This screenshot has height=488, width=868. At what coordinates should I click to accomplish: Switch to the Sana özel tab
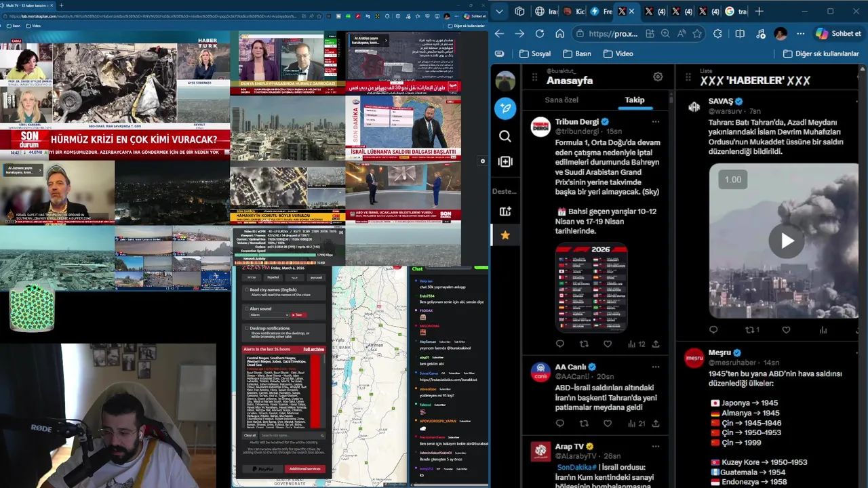561,100
